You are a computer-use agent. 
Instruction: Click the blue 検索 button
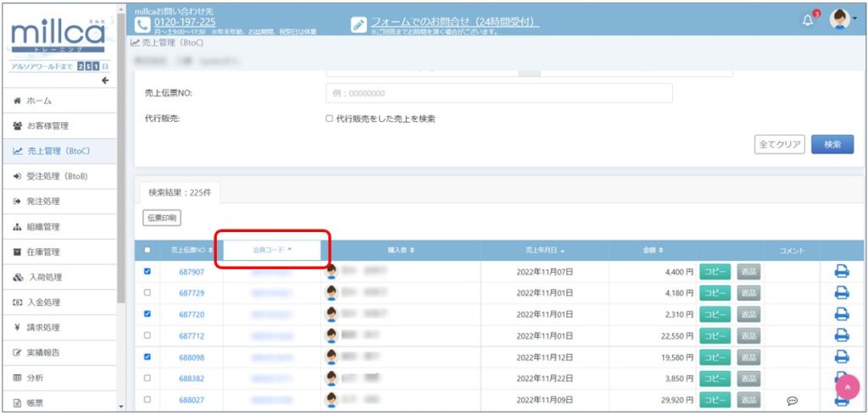tap(832, 144)
